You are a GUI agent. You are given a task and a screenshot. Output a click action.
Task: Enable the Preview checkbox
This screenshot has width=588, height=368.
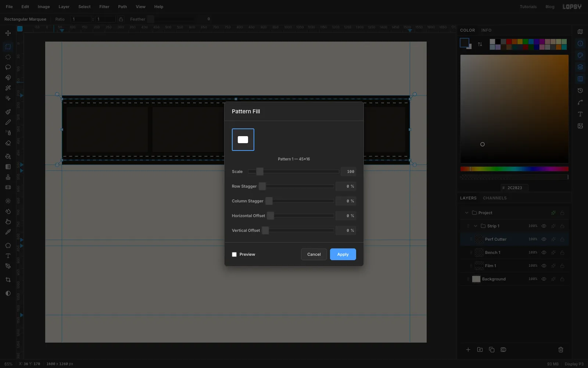pyautogui.click(x=234, y=254)
